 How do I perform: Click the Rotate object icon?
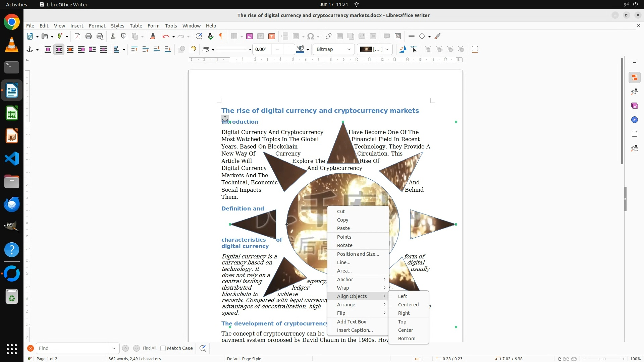(402, 49)
